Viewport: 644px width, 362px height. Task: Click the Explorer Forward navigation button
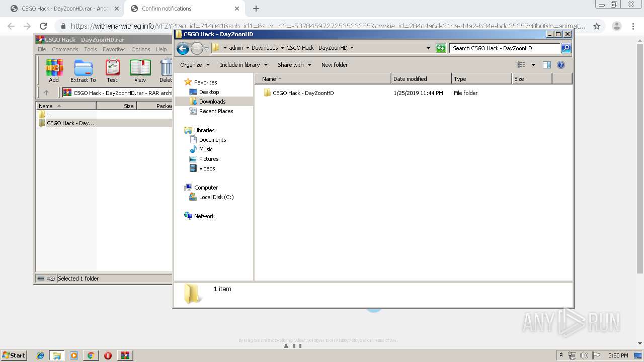pyautogui.click(x=197, y=48)
